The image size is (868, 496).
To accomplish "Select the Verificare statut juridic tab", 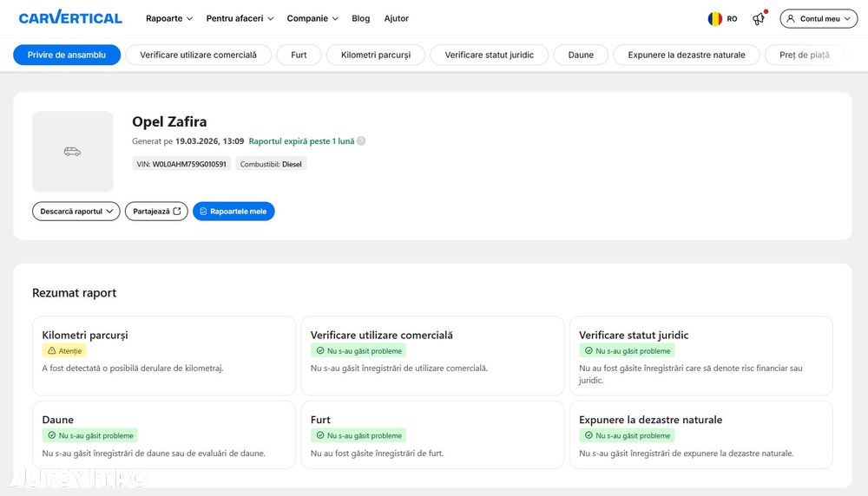I will pyautogui.click(x=489, y=55).
